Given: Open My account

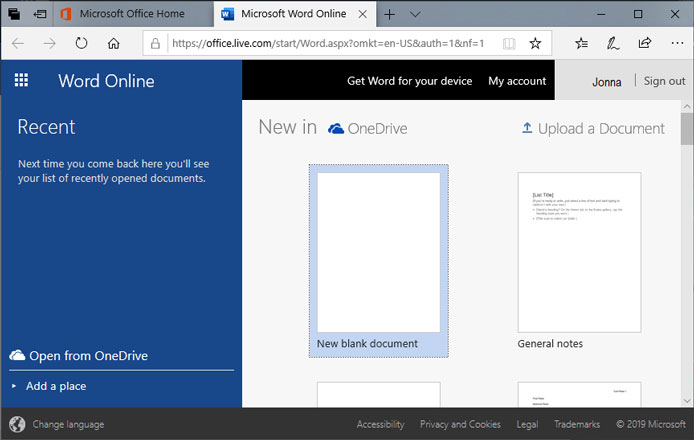Looking at the screenshot, I should click(x=517, y=81).
